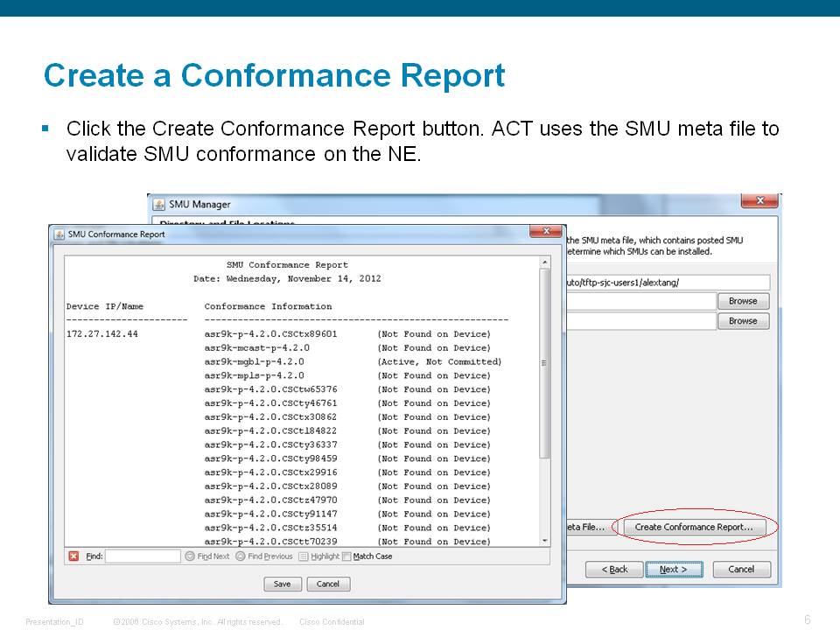Viewport: 840px width, 630px height.
Task: Select asr9k-p-4.2.0.CSCtw65376 entry
Action: pyautogui.click(x=270, y=389)
